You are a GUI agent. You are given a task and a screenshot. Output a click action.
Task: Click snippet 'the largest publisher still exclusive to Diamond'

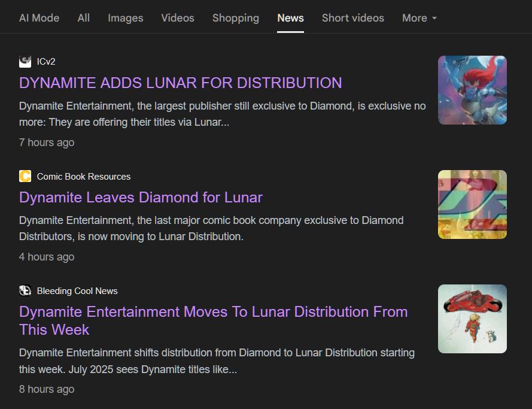[x=246, y=106]
